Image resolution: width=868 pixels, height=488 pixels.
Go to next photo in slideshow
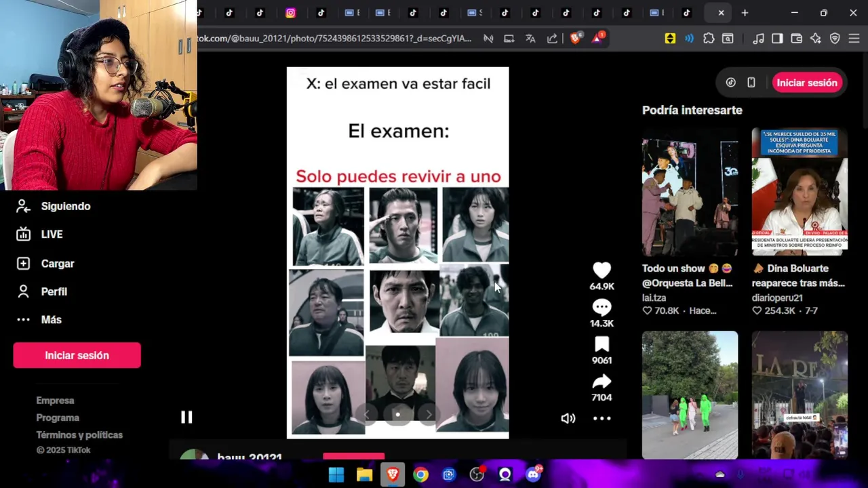click(429, 415)
